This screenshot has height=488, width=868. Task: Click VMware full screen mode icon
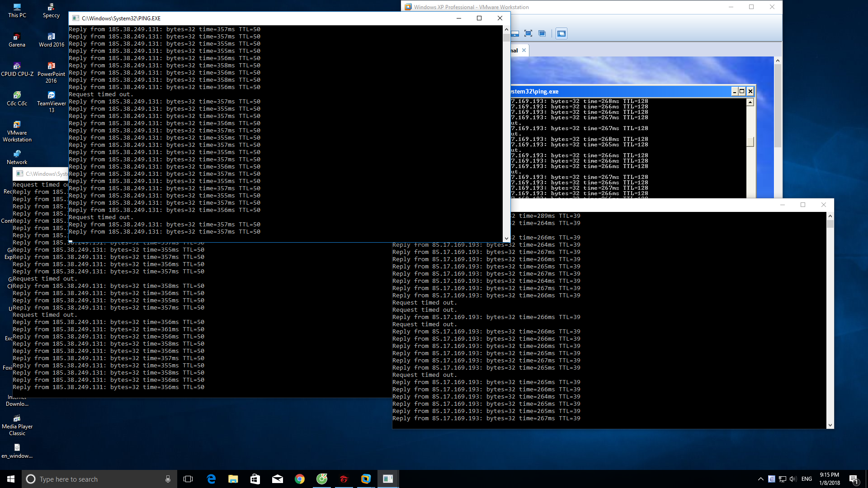(x=528, y=33)
